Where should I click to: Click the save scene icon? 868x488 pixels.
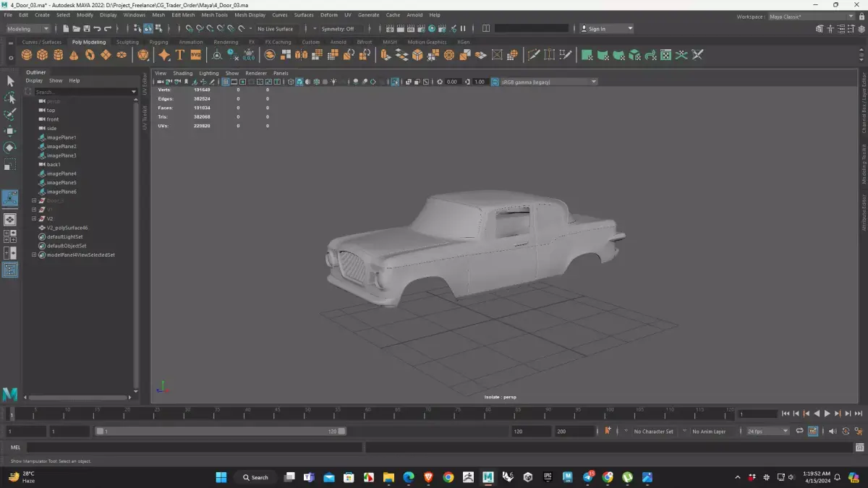[86, 29]
